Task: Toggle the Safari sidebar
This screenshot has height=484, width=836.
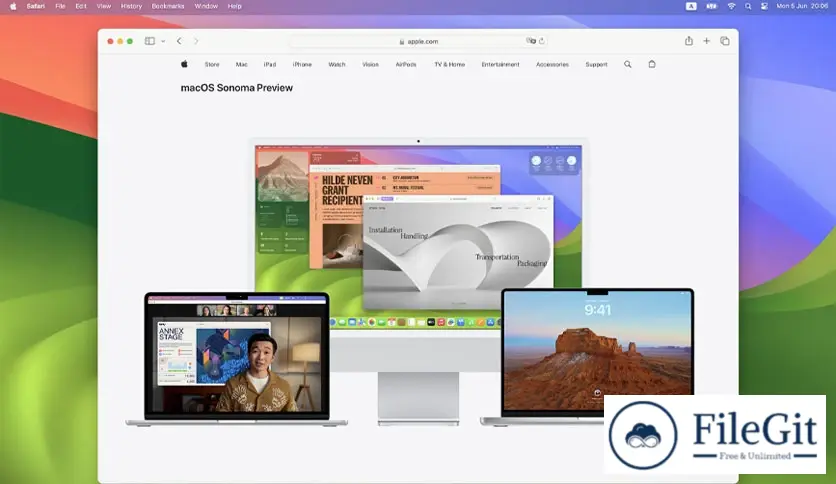Action: tap(150, 41)
